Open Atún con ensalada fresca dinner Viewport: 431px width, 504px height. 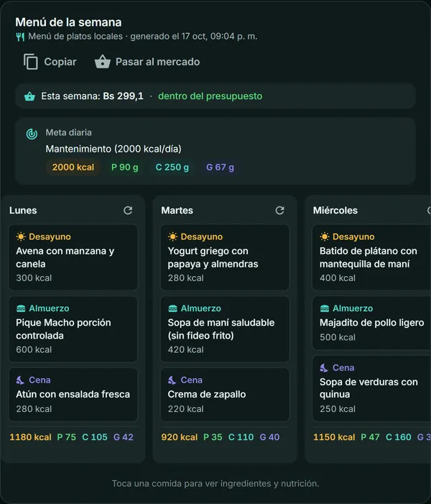(x=73, y=395)
